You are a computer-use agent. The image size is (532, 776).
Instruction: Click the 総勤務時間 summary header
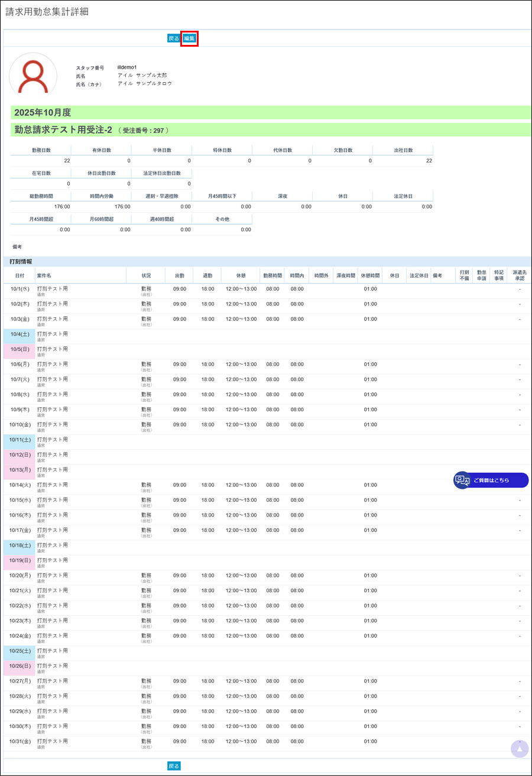(41, 196)
